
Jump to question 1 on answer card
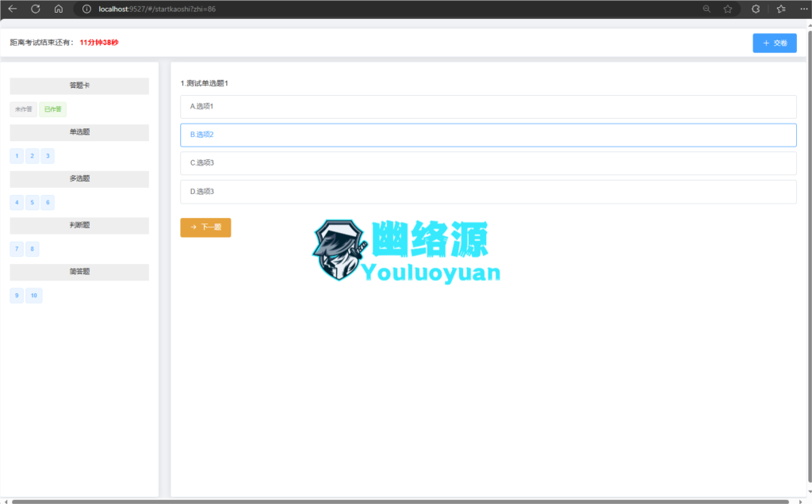[x=17, y=156]
